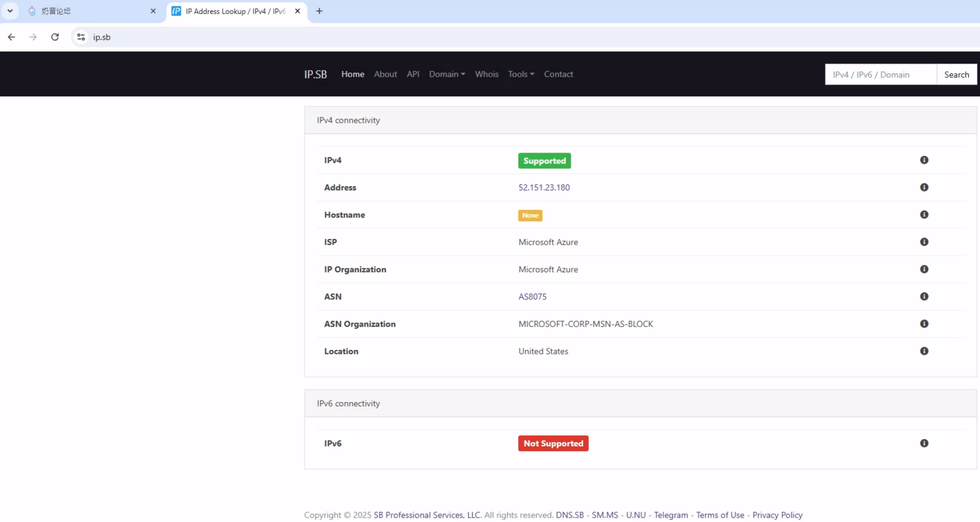
Task: Expand the Tools dropdown menu
Action: (521, 74)
